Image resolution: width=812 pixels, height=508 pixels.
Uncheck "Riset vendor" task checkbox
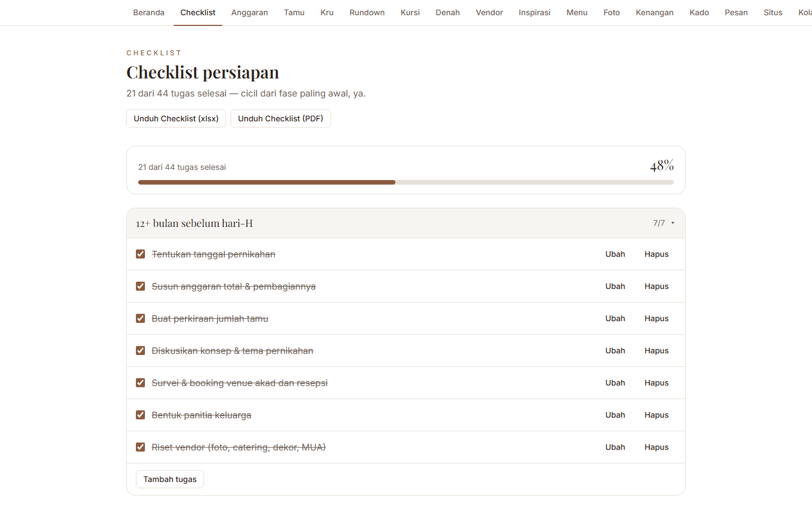coord(140,447)
